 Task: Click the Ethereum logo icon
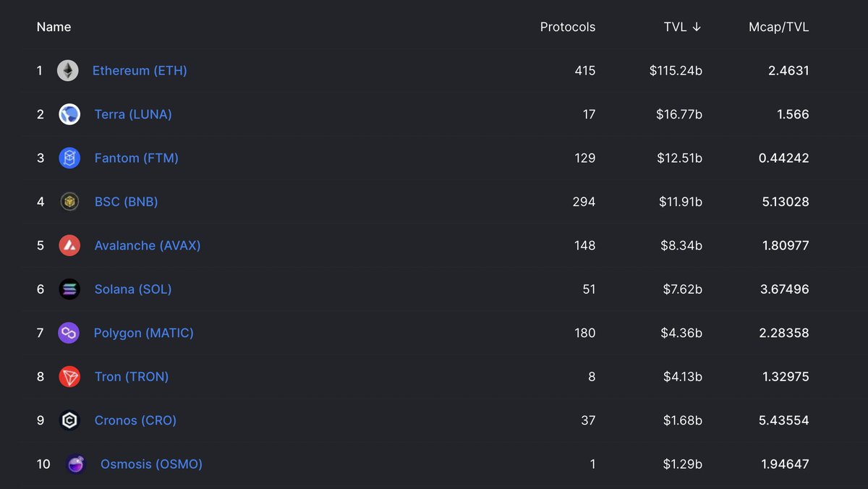click(68, 70)
